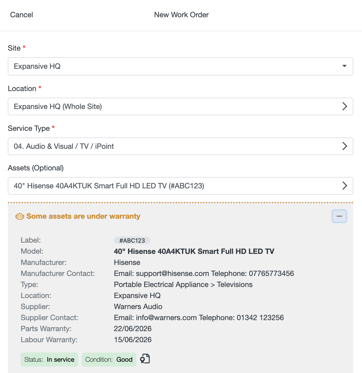Cancel the new work order

click(21, 15)
